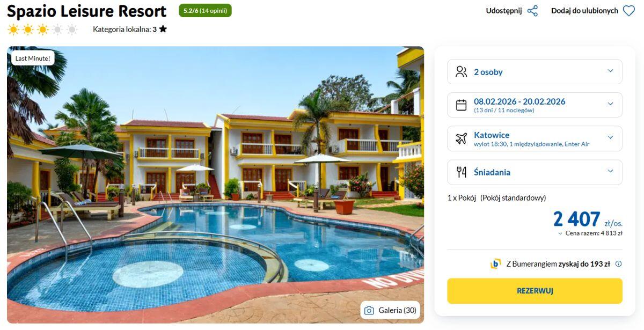Image resolution: width=644 pixels, height=330 pixels.
Task: Click the 5.2/6 (14 opinii) rating badge
Action: [205, 11]
